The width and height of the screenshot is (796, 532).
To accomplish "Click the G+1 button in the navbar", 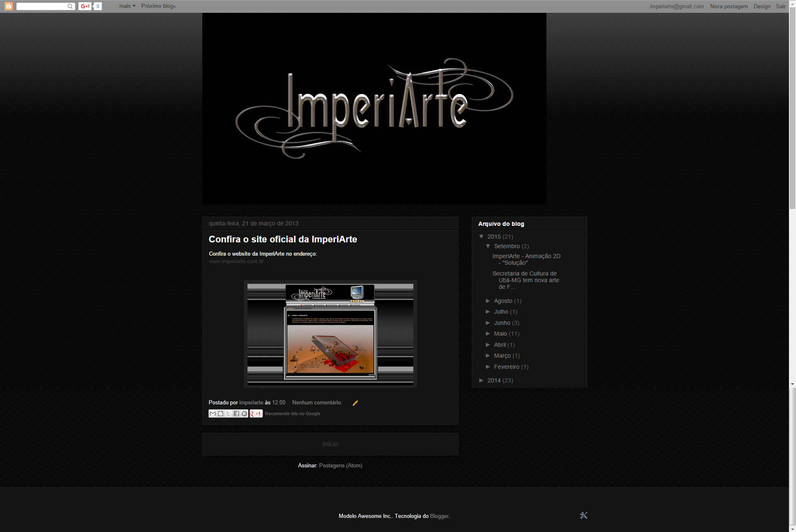I will click(85, 6).
